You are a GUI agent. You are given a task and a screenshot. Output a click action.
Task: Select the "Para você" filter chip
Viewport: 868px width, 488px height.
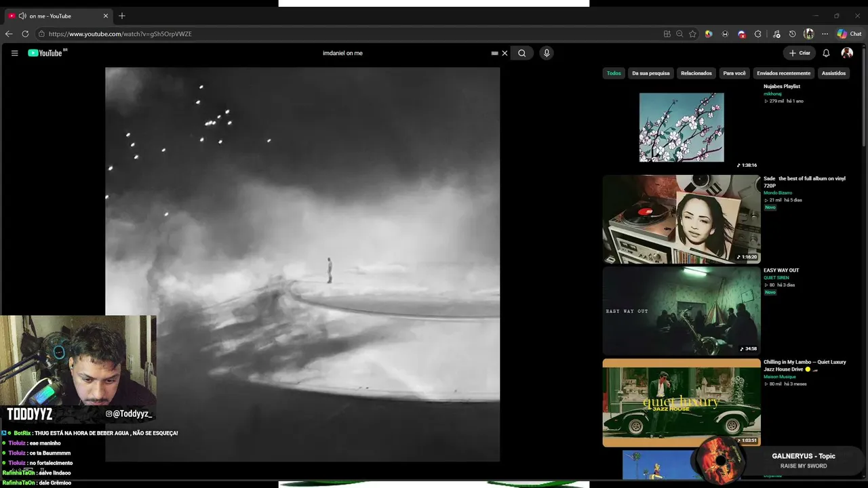pos(734,73)
